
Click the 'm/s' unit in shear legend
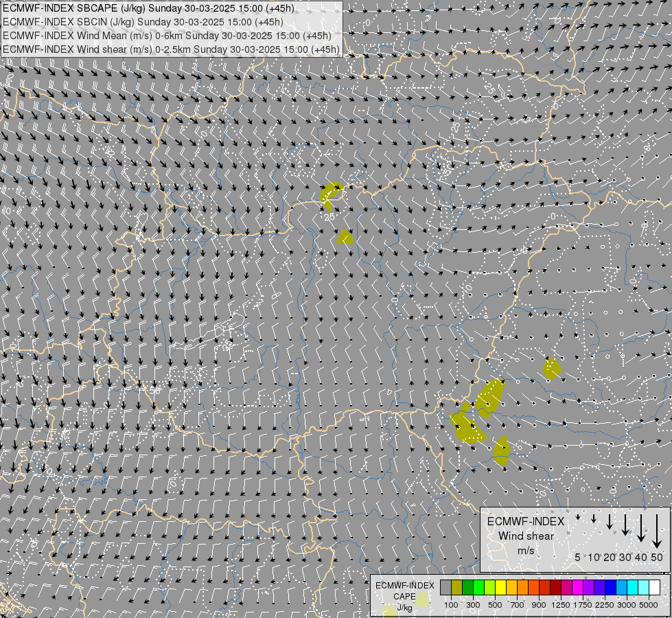click(x=526, y=551)
